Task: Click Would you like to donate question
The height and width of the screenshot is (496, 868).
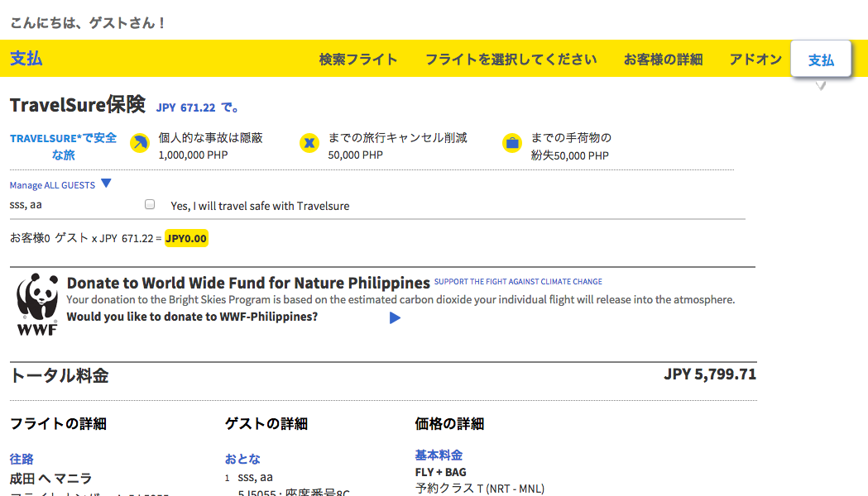Action: click(x=192, y=317)
